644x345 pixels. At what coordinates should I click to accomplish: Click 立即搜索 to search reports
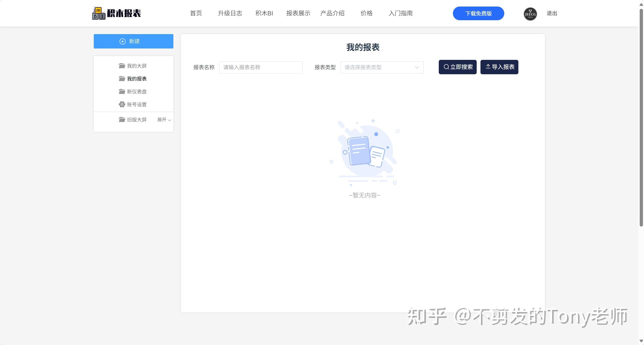coord(457,67)
